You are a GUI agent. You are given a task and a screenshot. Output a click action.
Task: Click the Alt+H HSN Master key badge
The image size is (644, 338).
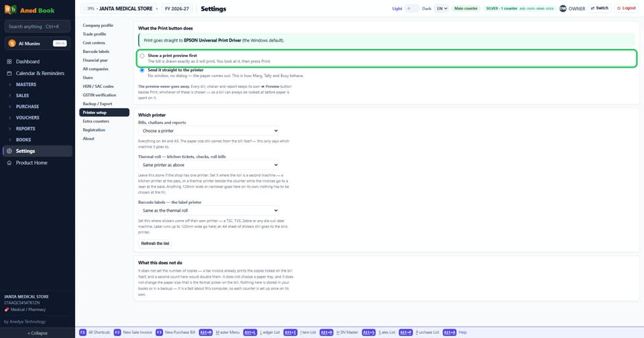(327, 332)
